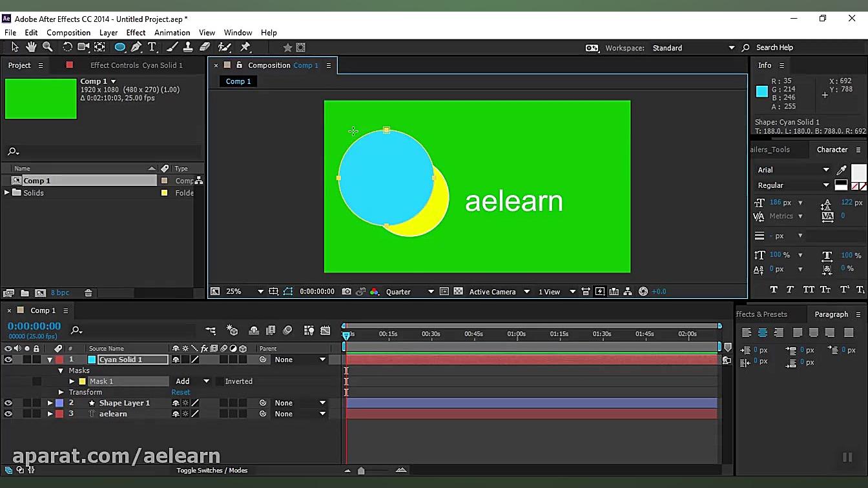Open the show channel color icon
Viewport: 868px width, 488px height.
coord(374,292)
